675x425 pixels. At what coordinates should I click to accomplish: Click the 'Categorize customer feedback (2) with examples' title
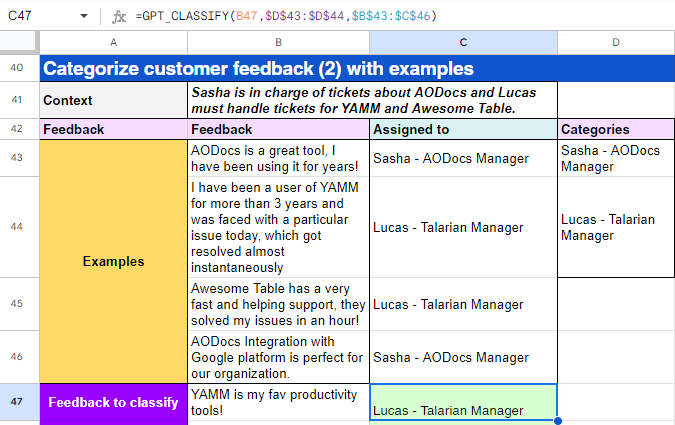(x=258, y=68)
